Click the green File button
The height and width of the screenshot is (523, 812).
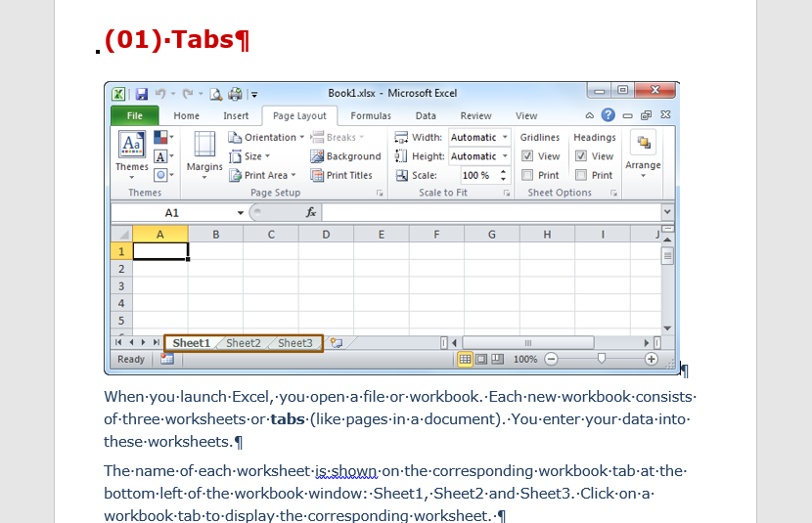click(x=134, y=115)
